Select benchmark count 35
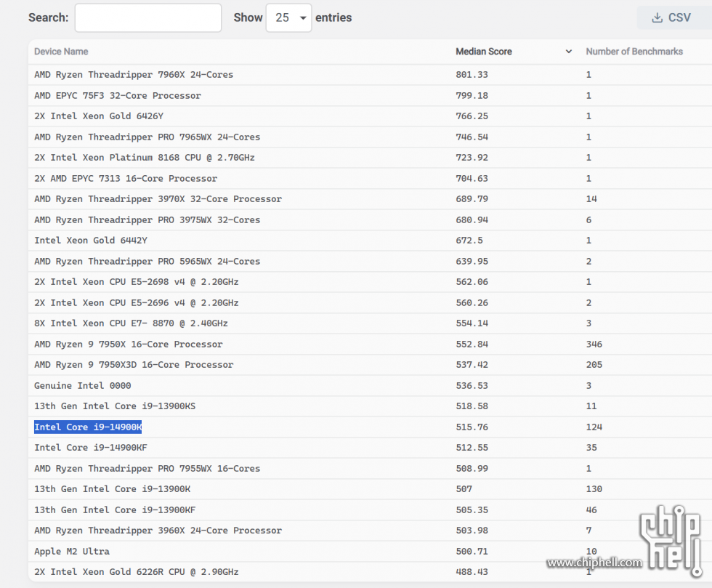This screenshot has height=588, width=712. (591, 447)
